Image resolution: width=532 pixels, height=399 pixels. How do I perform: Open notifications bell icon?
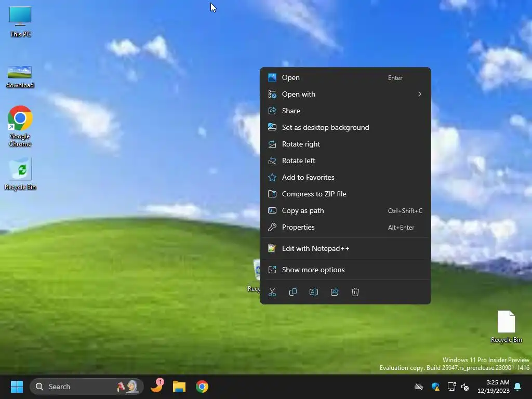point(518,387)
